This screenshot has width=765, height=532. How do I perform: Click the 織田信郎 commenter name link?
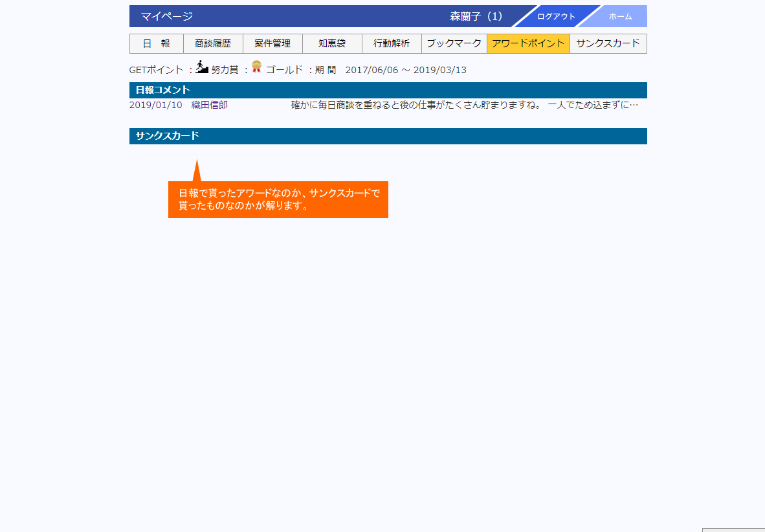click(x=210, y=105)
